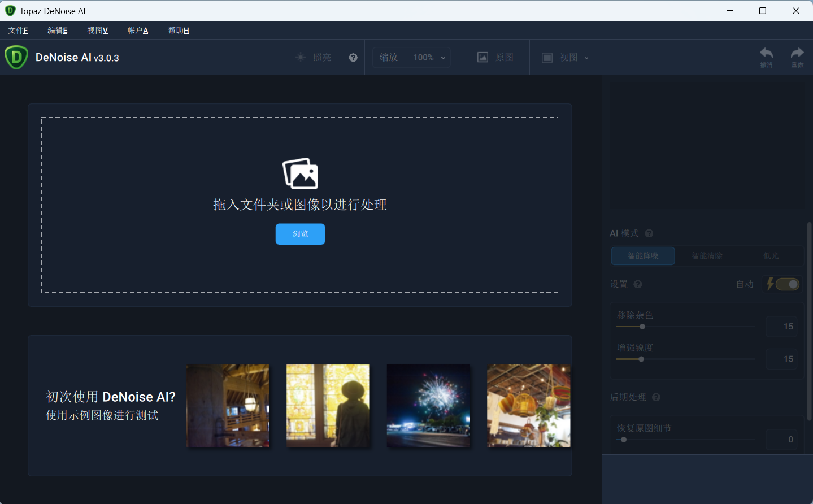
Task: Click the image stack icon in drop area
Action: pyautogui.click(x=300, y=173)
